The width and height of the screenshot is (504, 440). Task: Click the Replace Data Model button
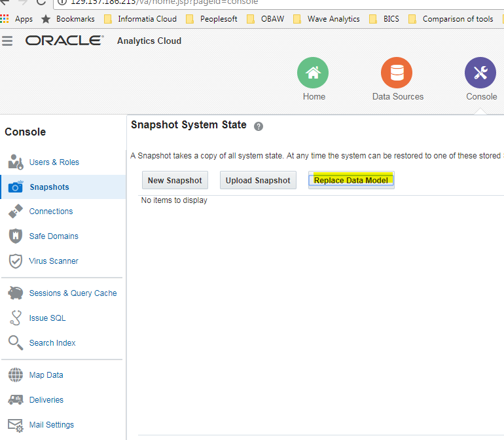pyautogui.click(x=351, y=181)
